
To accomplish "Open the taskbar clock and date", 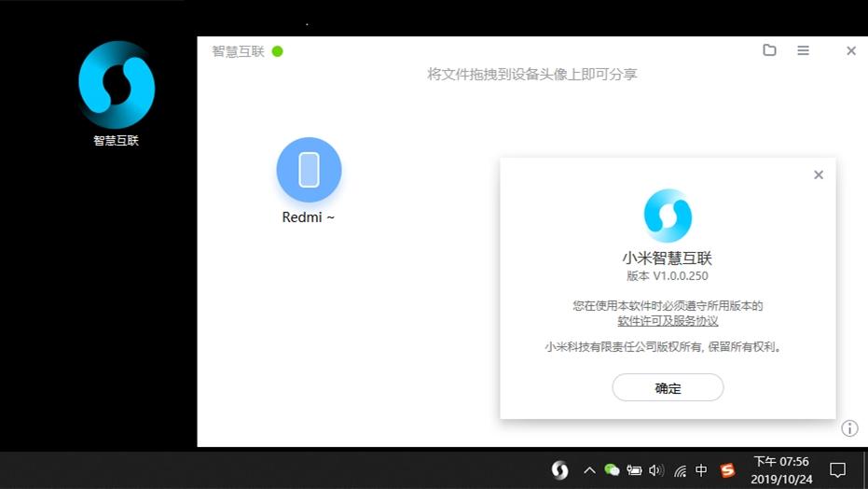I will point(780,470).
